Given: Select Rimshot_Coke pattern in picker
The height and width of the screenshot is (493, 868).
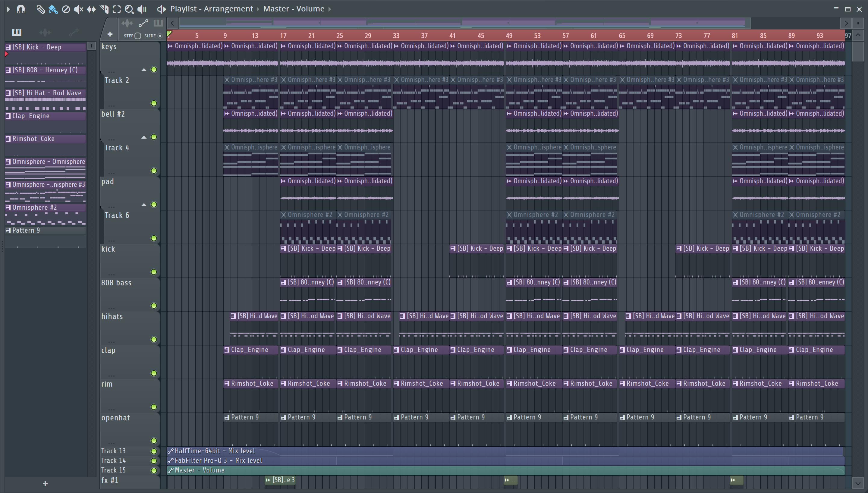Looking at the screenshot, I should tap(45, 139).
